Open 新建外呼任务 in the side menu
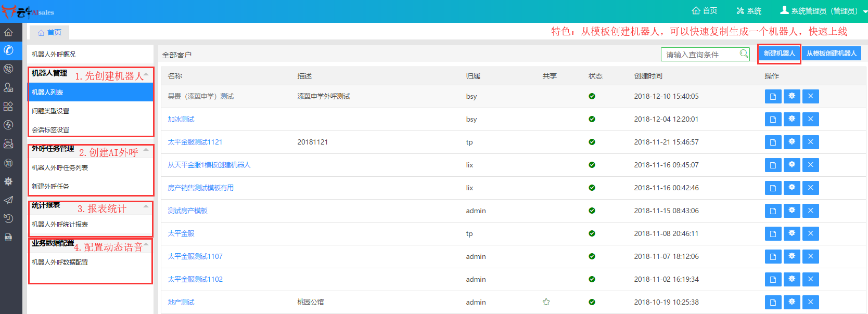The image size is (868, 314). 50,186
